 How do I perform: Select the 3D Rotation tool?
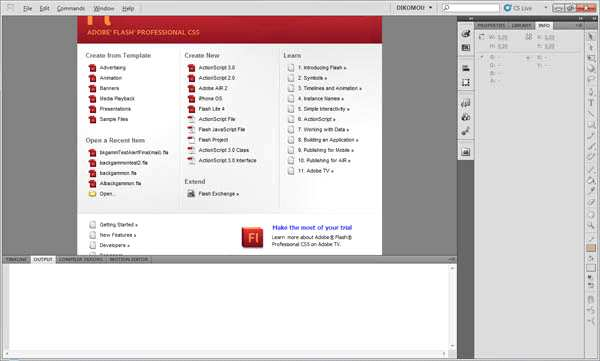pyautogui.click(x=591, y=69)
